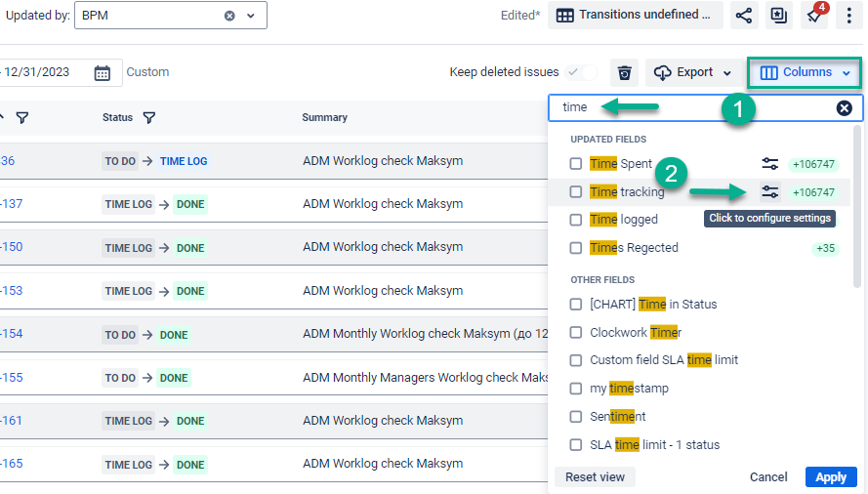Image resolution: width=868 pixels, height=494 pixels.
Task: Expand the Columns dropdown
Action: [805, 72]
